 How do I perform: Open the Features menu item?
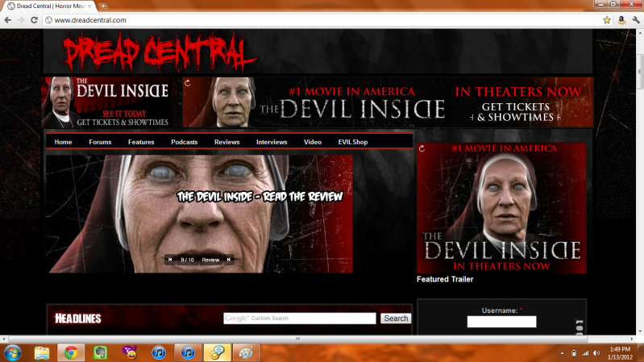point(141,142)
